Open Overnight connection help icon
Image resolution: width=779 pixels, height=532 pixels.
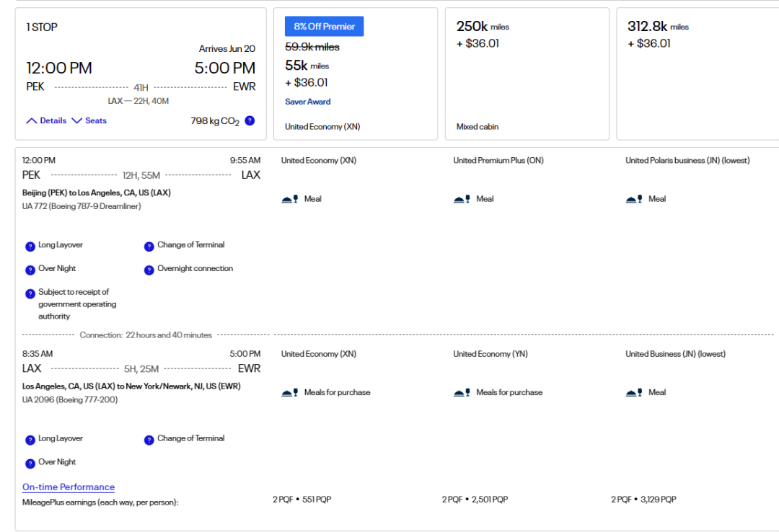[x=149, y=270]
